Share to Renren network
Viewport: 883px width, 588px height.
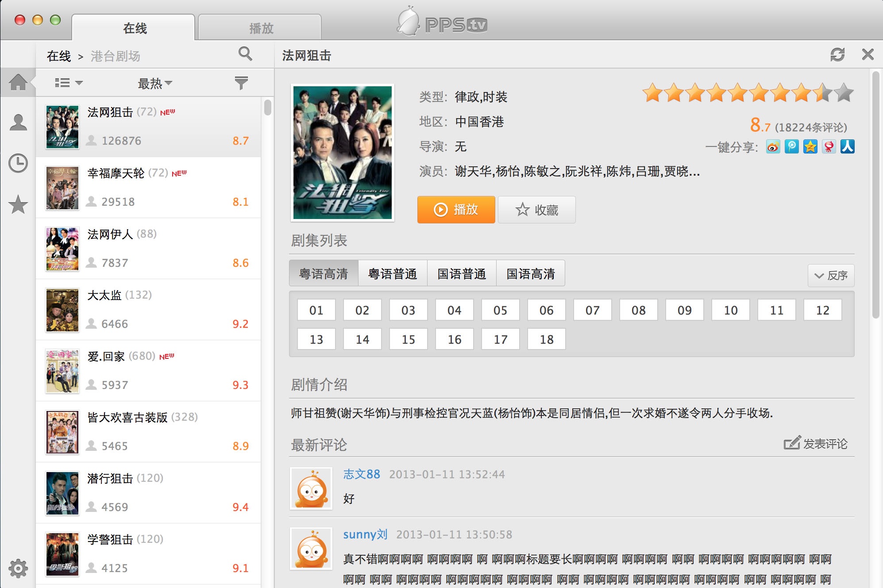click(848, 147)
